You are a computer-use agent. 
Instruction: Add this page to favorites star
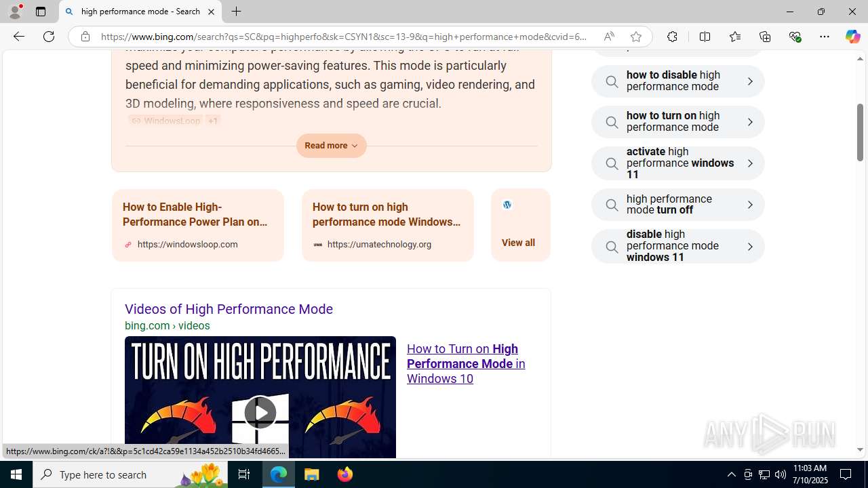coord(635,37)
